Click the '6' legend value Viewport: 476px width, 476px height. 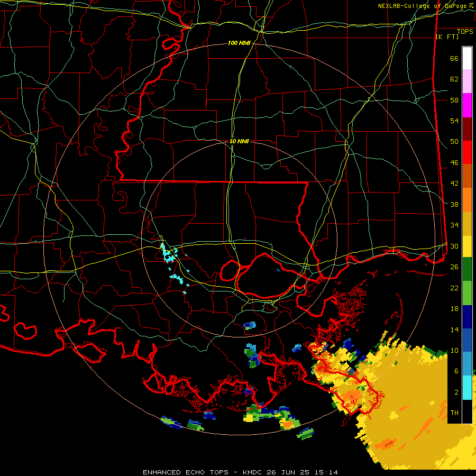tap(456, 371)
